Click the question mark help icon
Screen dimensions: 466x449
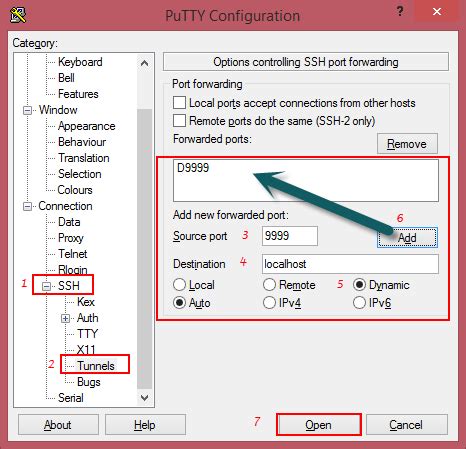(400, 12)
